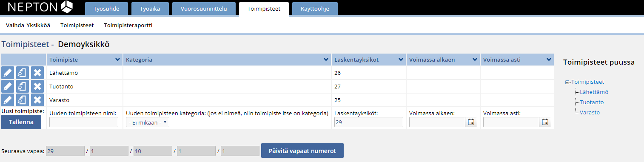Image resolution: width=644 pixels, height=162 pixels.
Task: Open Voimassa alkaen column filter arrow
Action: tap(475, 60)
